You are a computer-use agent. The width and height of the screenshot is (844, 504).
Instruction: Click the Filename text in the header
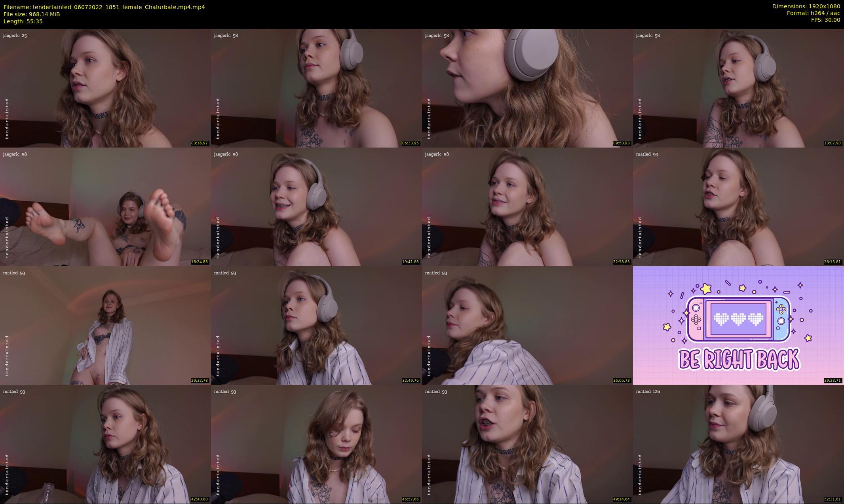(104, 7)
